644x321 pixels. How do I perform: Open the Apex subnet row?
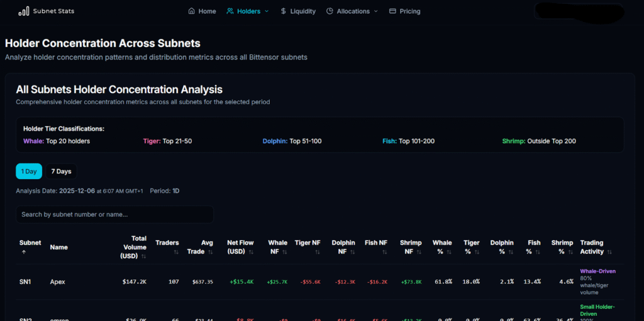[x=58, y=282]
